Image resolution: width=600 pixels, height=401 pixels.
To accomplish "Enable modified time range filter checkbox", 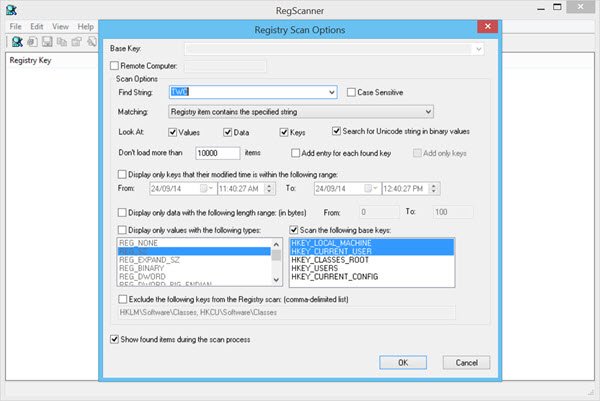I will point(122,174).
